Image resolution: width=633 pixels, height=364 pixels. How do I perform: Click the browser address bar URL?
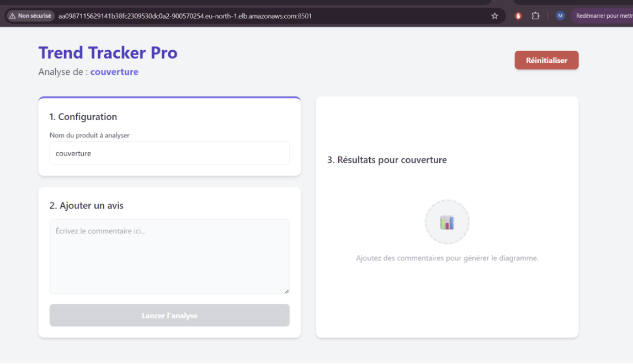185,16
